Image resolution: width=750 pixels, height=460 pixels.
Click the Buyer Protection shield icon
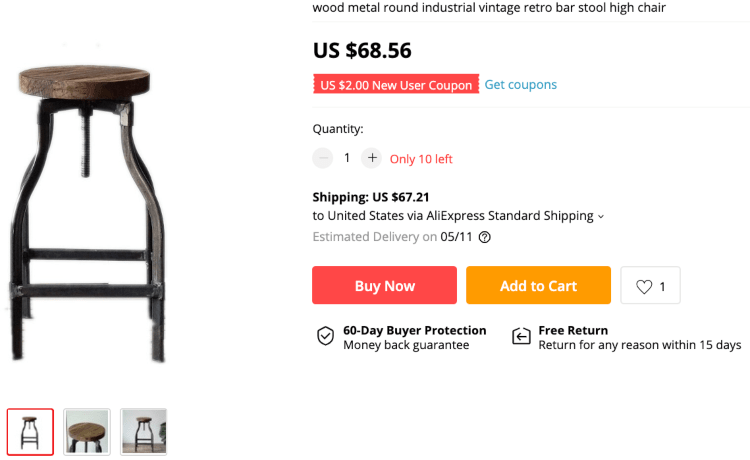[x=325, y=336]
